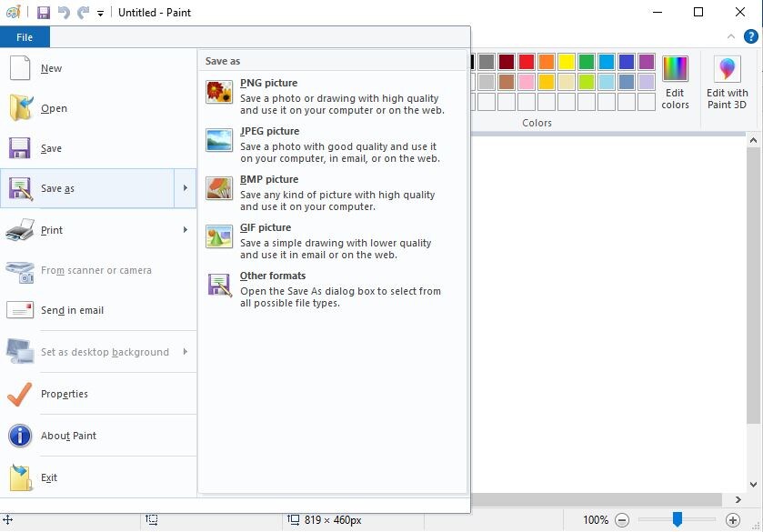The image size is (763, 532).
Task: Open the Paint Help question mark icon
Action: (x=750, y=36)
